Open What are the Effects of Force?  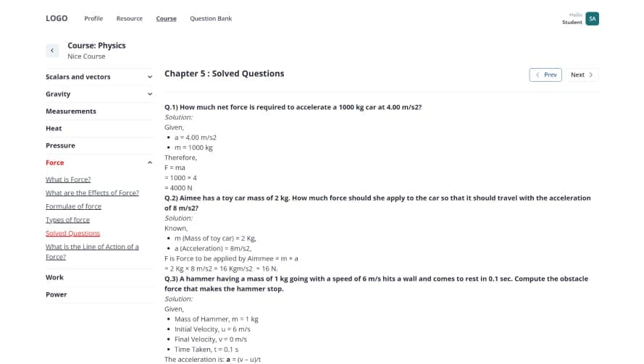92,192
